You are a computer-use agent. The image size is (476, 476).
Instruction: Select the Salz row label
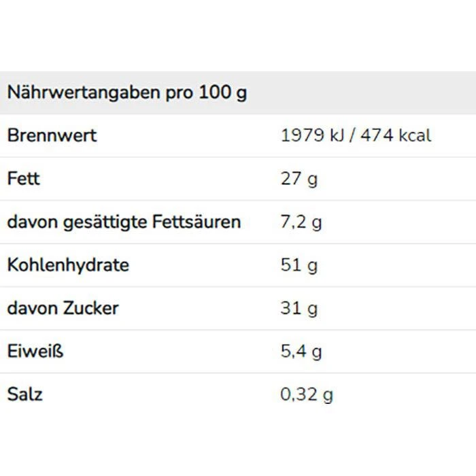[24, 394]
